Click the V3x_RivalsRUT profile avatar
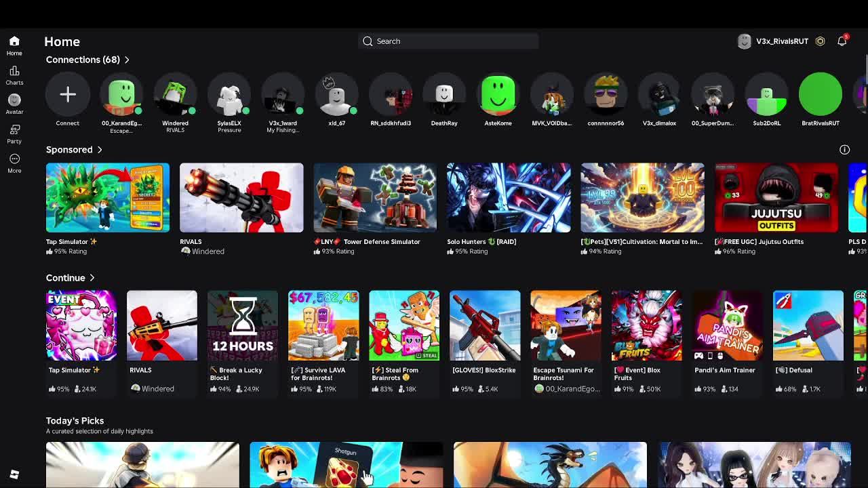This screenshot has width=868, height=488. tap(745, 41)
